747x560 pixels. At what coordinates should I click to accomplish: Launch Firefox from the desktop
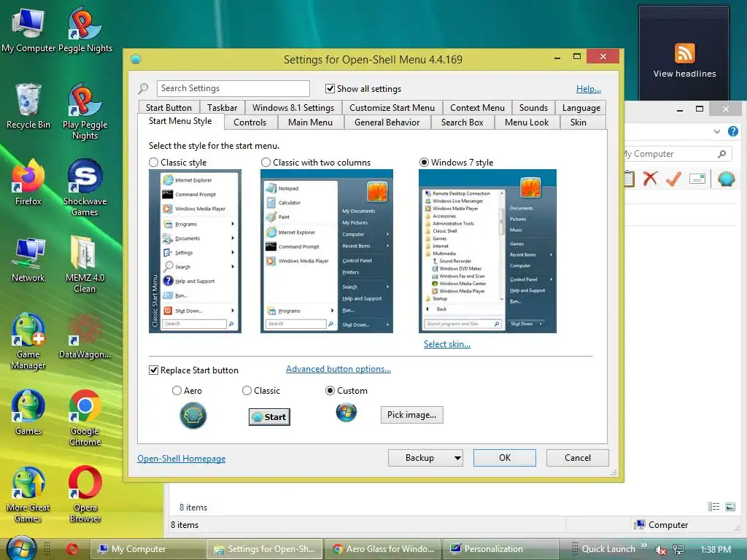[x=28, y=182]
